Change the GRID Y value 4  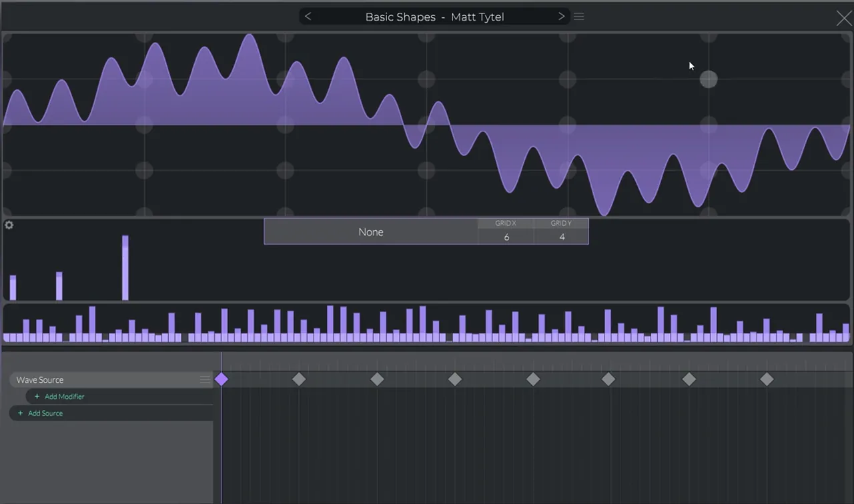click(x=562, y=237)
